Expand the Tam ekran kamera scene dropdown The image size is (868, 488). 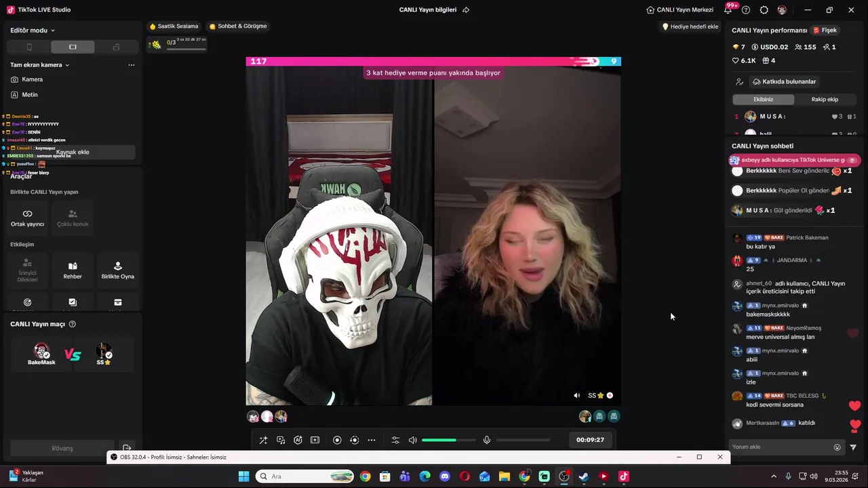tap(40, 65)
